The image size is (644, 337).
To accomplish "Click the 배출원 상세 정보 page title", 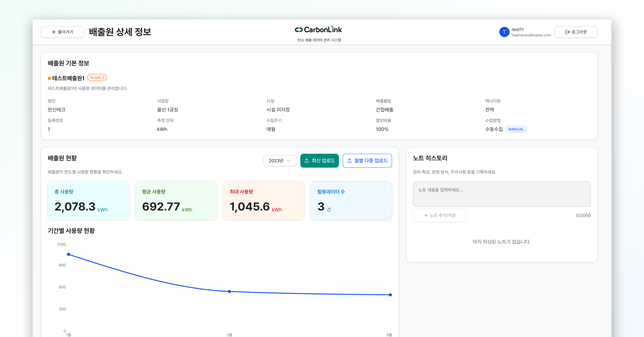I will tap(120, 32).
